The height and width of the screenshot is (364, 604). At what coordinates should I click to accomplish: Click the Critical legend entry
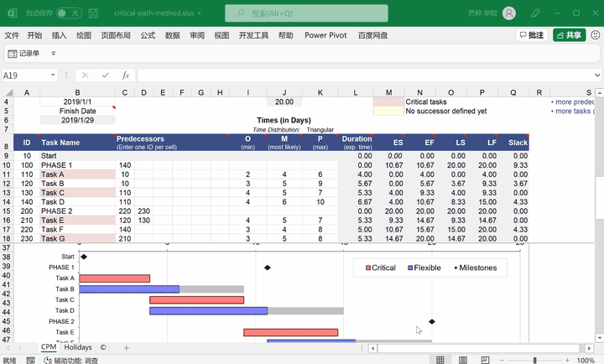[381, 268]
